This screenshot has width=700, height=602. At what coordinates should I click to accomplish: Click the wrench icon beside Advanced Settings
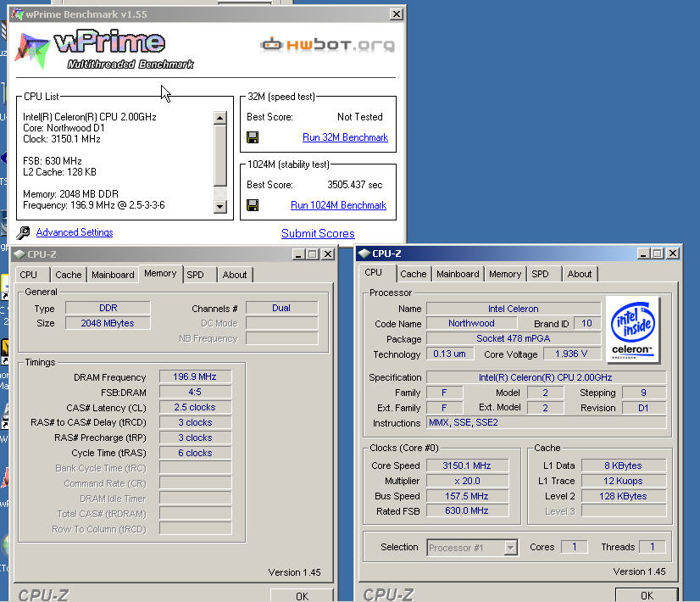23,232
